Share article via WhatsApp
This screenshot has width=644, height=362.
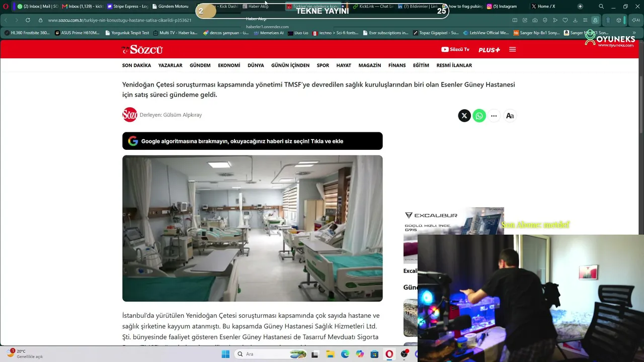[x=479, y=116]
